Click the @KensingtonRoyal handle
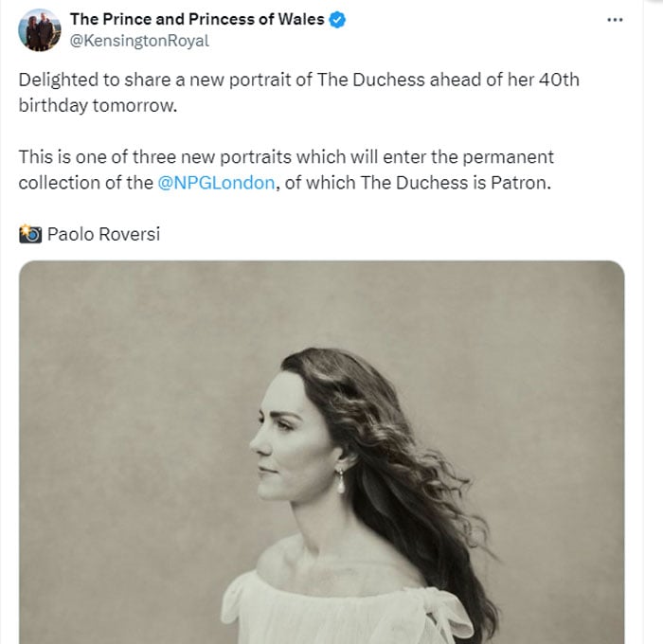The height and width of the screenshot is (644, 663). [x=139, y=41]
